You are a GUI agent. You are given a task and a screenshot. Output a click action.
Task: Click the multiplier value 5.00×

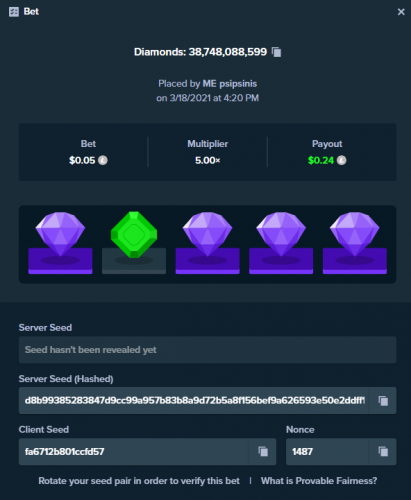pos(207,160)
